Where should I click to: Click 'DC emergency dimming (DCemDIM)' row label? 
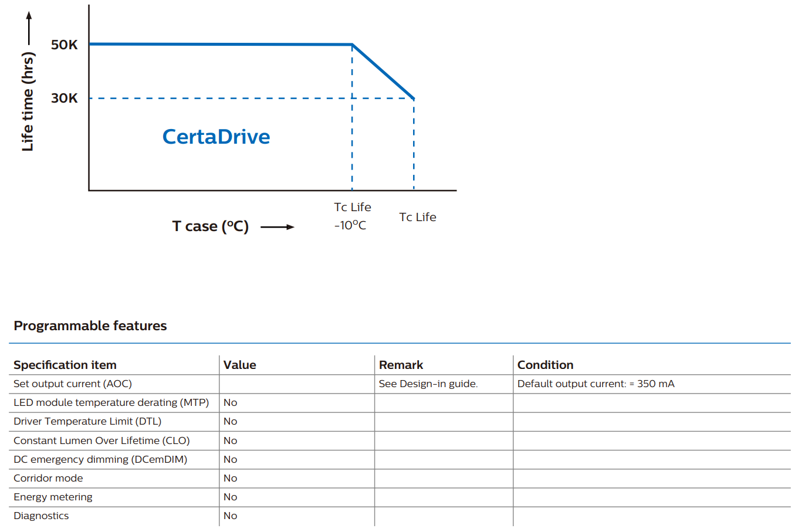click(100, 459)
